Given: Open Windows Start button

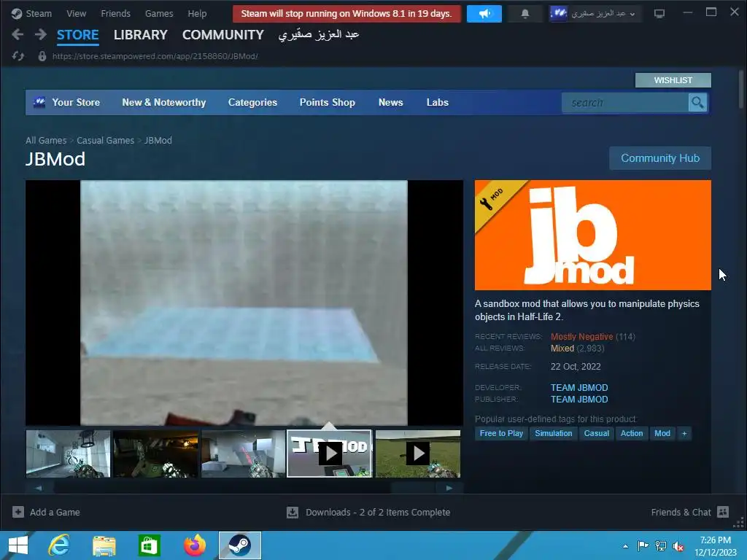Looking at the screenshot, I should pos(18,545).
